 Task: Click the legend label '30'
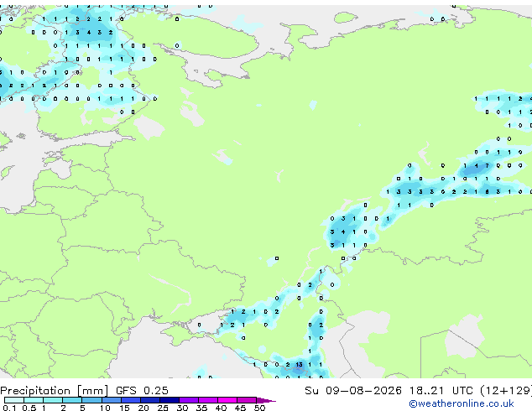coord(182,408)
